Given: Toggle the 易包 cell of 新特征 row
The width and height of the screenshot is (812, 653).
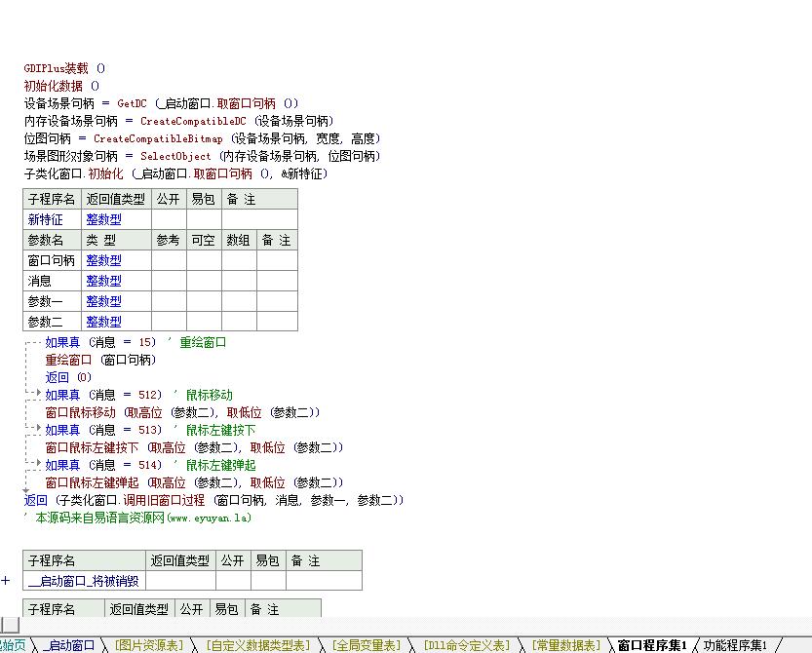Looking at the screenshot, I should [x=204, y=219].
